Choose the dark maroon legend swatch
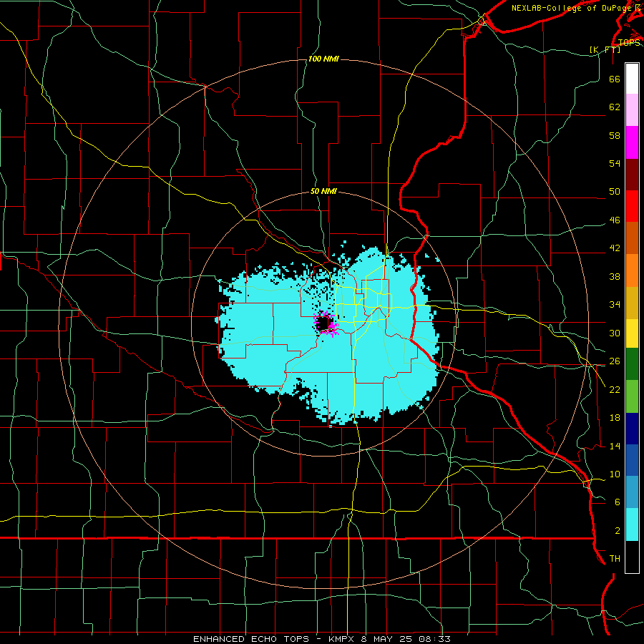 (632, 174)
